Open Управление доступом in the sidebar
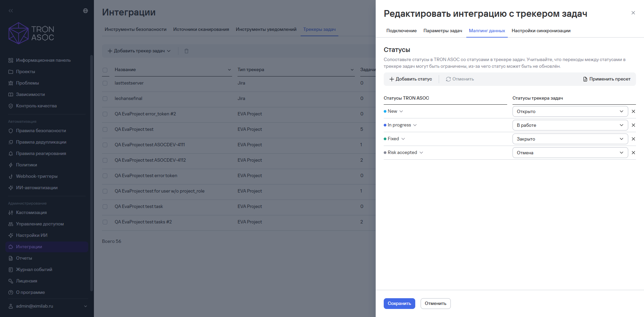This screenshot has height=317, width=644. 40,224
